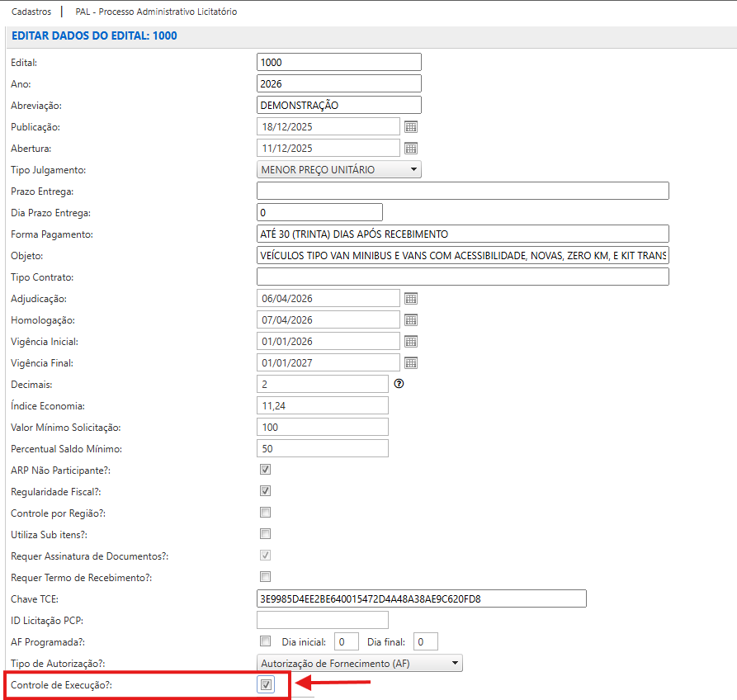Click the Ano field showing 2026
Image resolution: width=737 pixels, height=700 pixels.
(x=339, y=83)
